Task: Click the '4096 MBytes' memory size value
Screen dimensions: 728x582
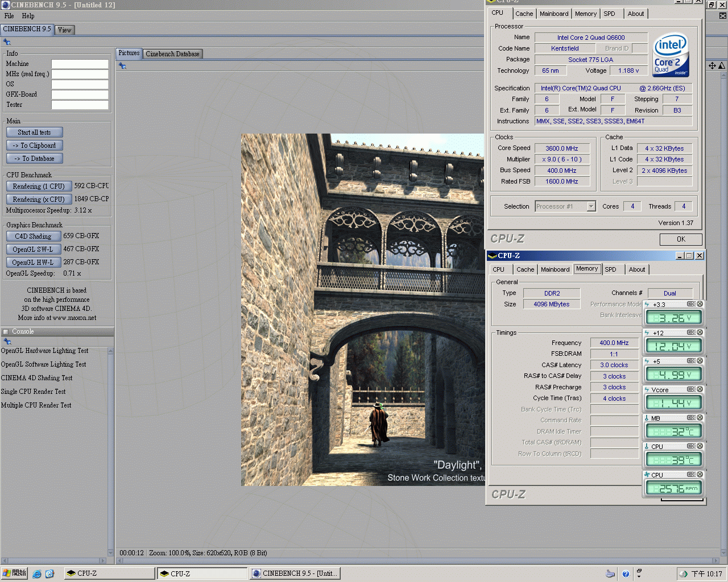Action: pos(552,304)
